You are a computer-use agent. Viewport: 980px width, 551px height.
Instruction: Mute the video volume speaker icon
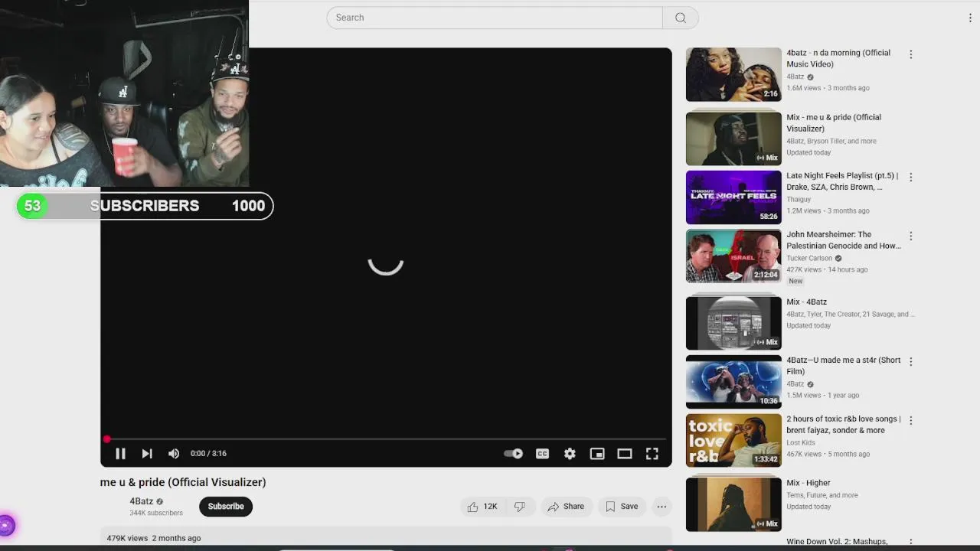(174, 453)
